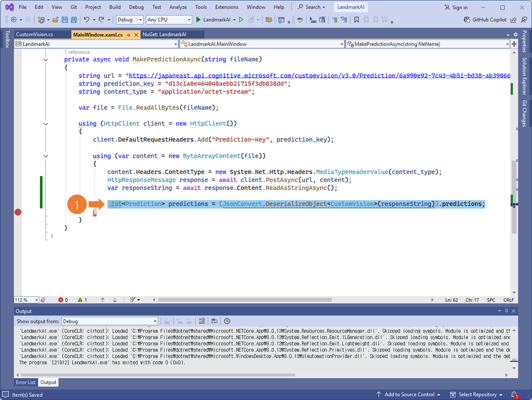Collapse the MakePredictionAsync method outline
Viewport: 532px width, 400px height.
pyautogui.click(x=46, y=60)
